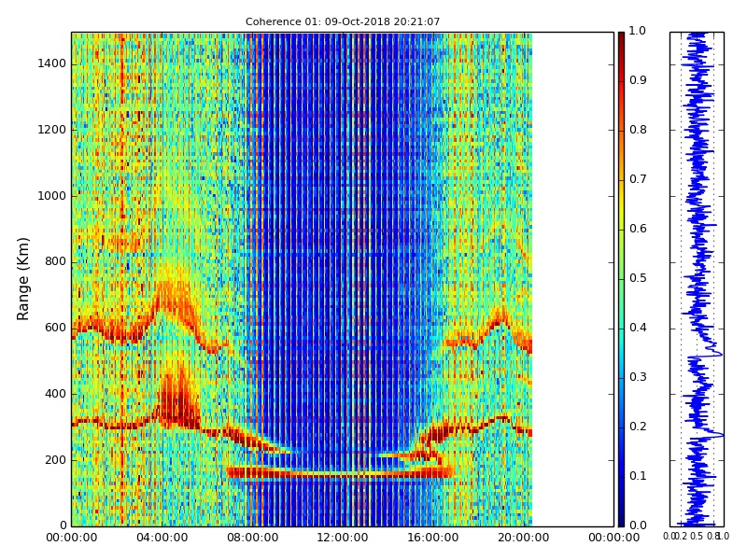Click the colorbar 0.8 label
Screen dimensions: 747x560
[638, 130]
